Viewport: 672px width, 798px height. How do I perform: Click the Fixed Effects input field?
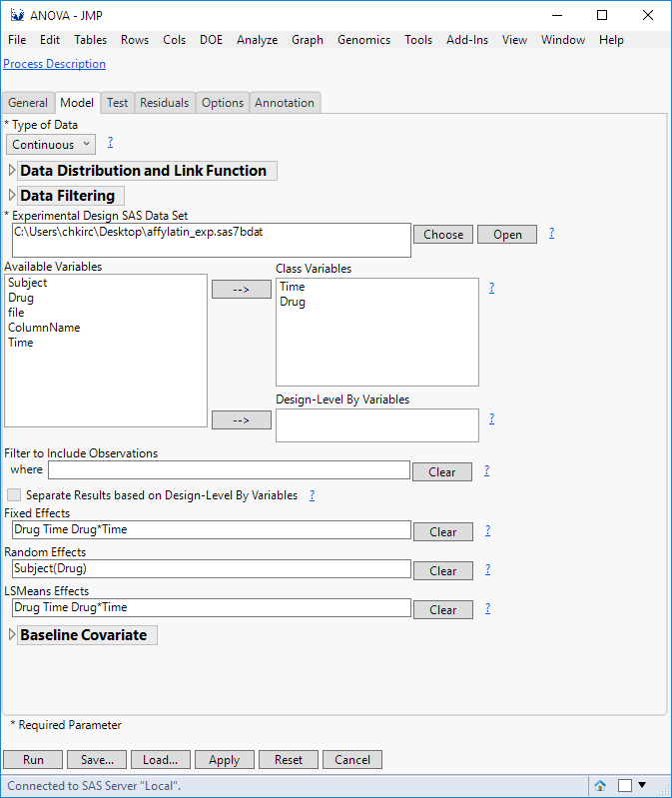click(211, 530)
